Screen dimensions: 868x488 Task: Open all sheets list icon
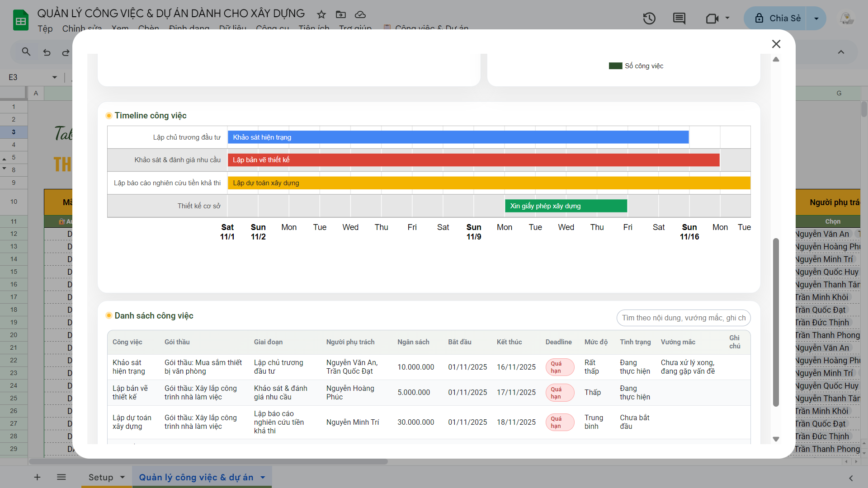click(61, 477)
